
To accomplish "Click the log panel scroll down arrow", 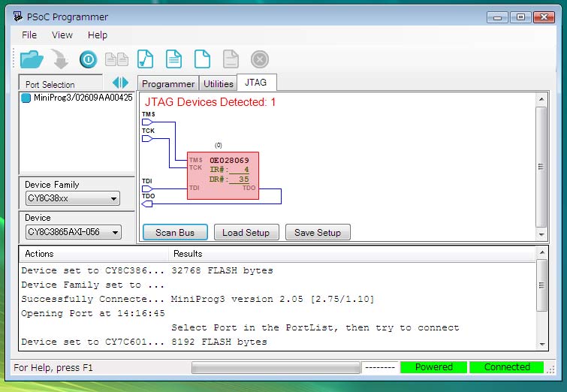I will tap(541, 345).
